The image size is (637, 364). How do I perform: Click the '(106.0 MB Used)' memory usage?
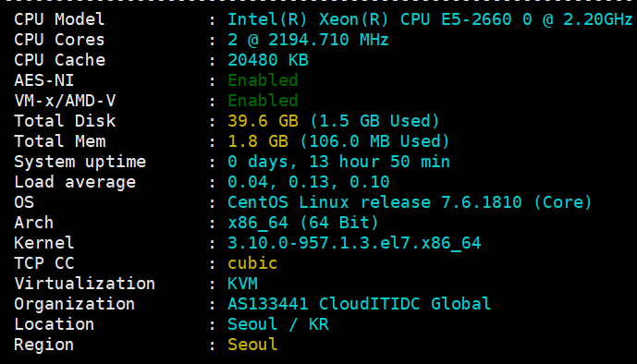click(x=374, y=140)
